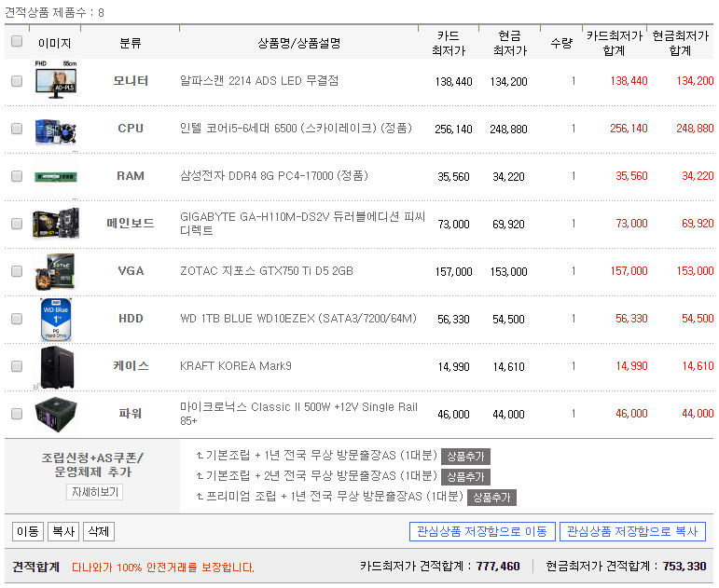Add 기본조립 + 2년 AS via 상품추가
The height and width of the screenshot is (588, 719).
click(x=465, y=477)
